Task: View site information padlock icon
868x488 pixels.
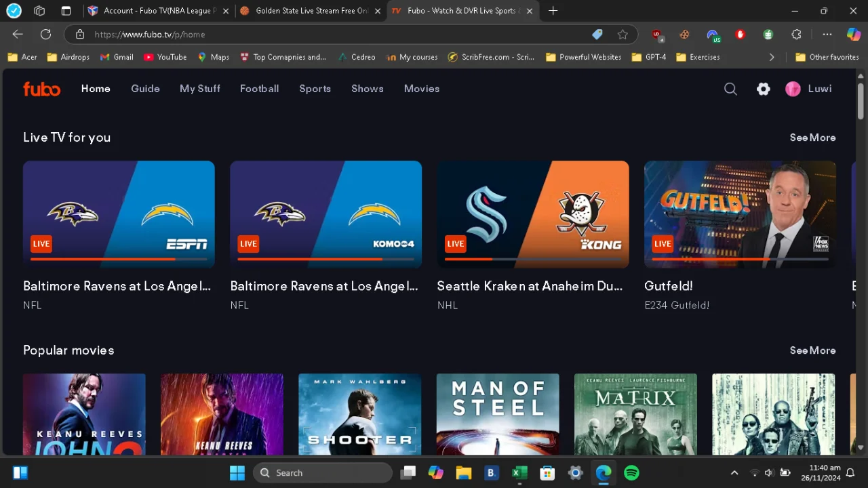Action: pos(80,35)
